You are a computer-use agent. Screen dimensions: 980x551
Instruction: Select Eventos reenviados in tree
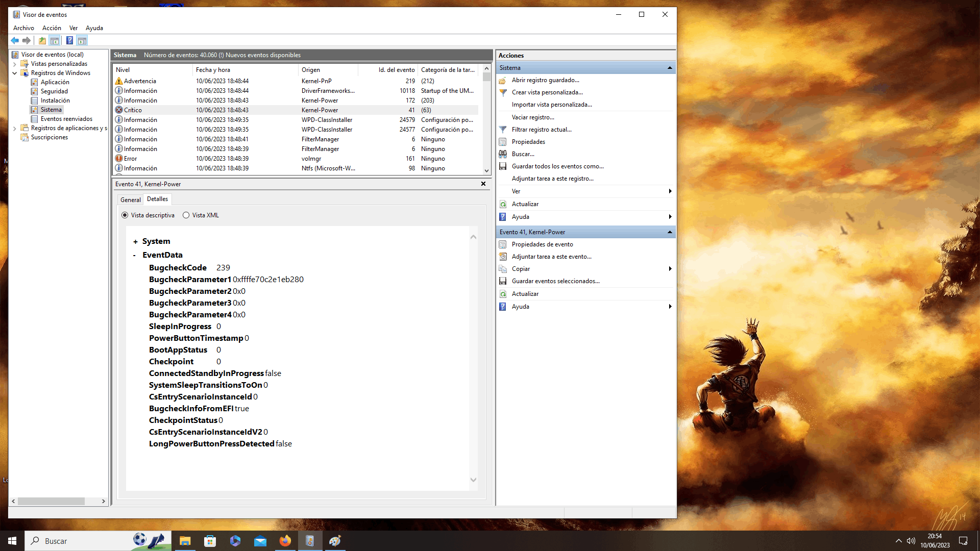click(x=66, y=119)
